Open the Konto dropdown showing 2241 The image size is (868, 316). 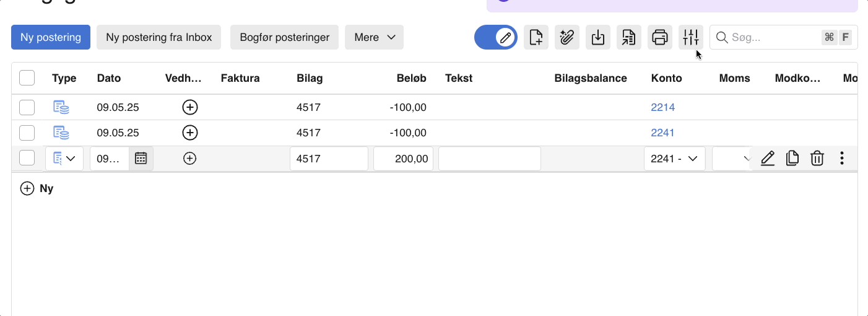coord(674,159)
